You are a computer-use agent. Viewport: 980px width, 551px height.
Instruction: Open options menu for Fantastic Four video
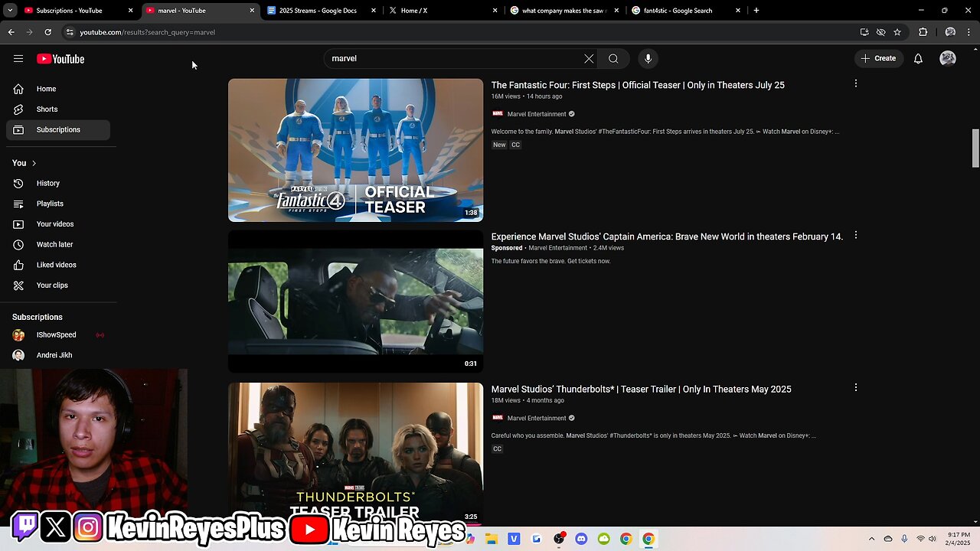[x=856, y=83]
